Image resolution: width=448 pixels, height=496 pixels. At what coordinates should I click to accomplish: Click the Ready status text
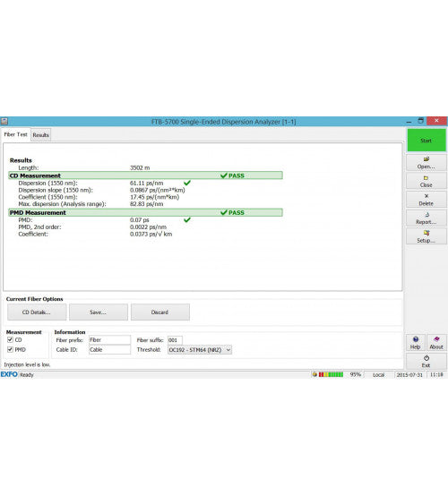pyautogui.click(x=27, y=375)
